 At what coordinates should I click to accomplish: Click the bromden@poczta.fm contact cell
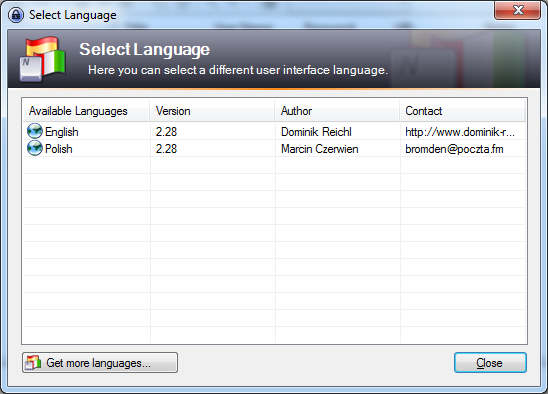pos(454,149)
